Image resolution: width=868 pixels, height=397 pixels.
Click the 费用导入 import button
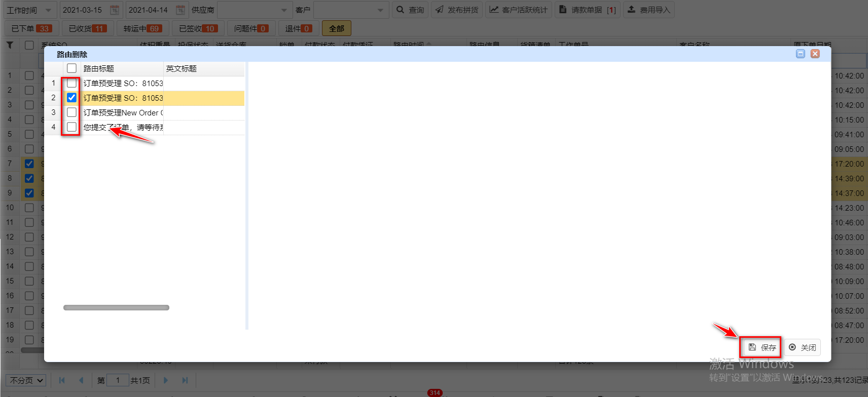pyautogui.click(x=649, y=10)
